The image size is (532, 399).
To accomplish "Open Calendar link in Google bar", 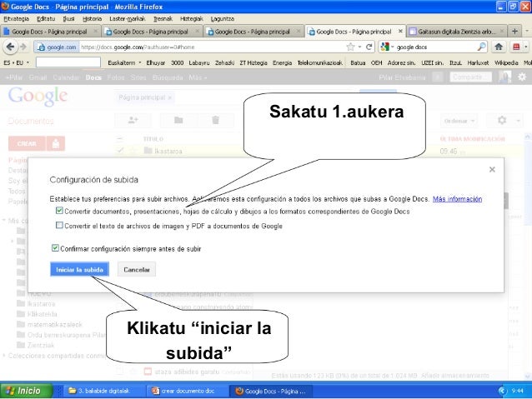I will (66, 77).
